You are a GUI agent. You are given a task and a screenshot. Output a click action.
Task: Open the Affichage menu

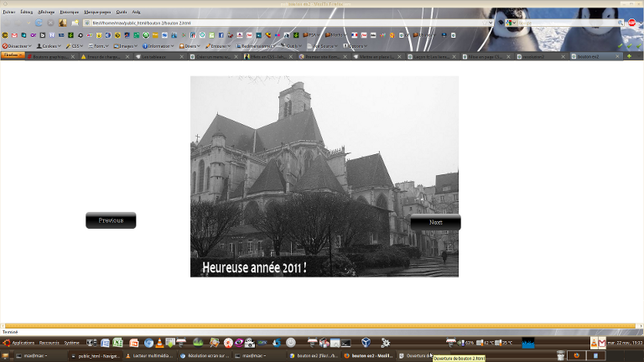click(46, 12)
